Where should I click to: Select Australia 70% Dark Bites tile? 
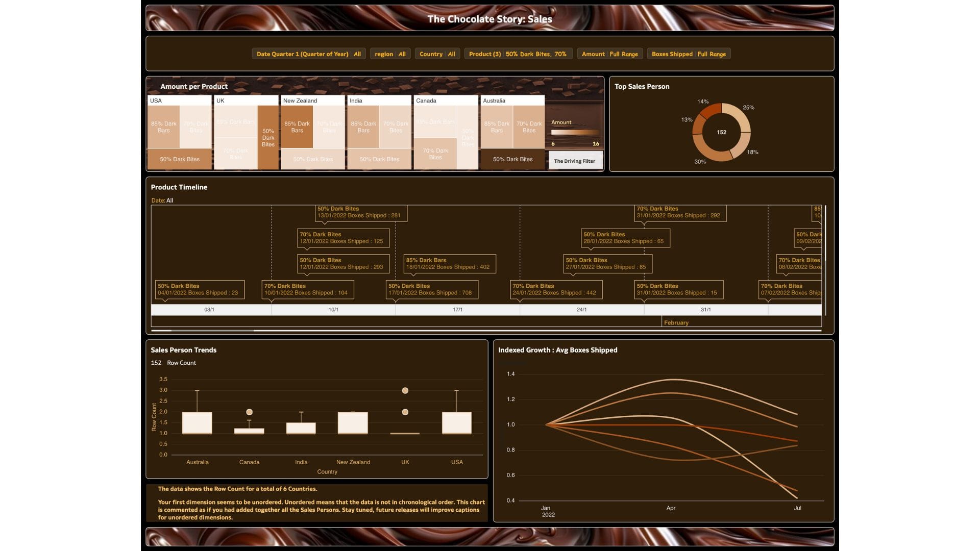(529, 127)
